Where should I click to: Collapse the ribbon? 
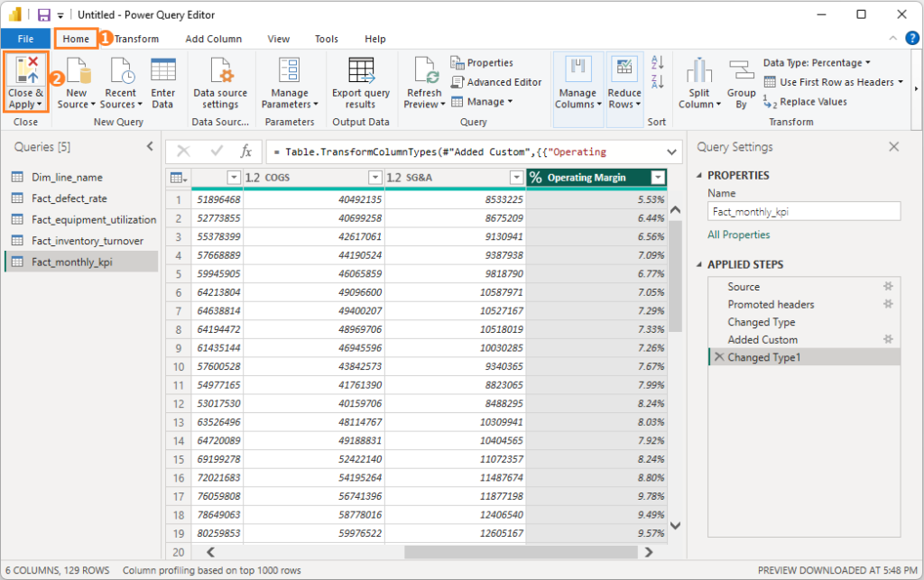point(892,38)
